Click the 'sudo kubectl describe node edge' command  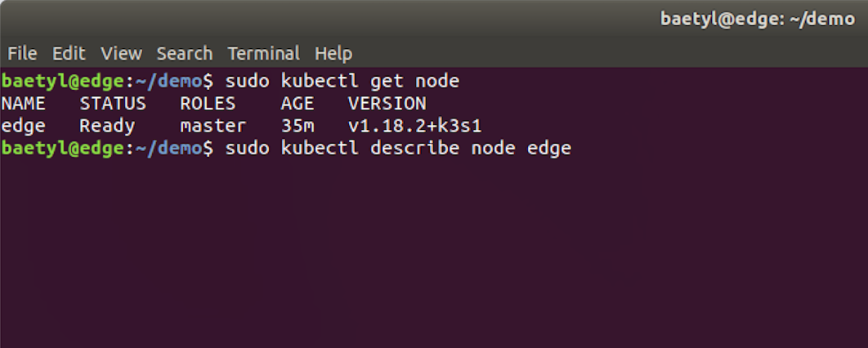pos(398,149)
